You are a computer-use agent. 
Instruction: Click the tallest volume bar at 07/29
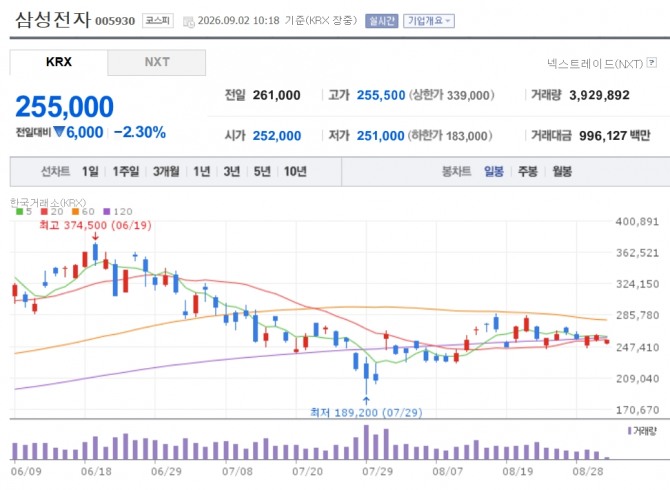(x=366, y=442)
